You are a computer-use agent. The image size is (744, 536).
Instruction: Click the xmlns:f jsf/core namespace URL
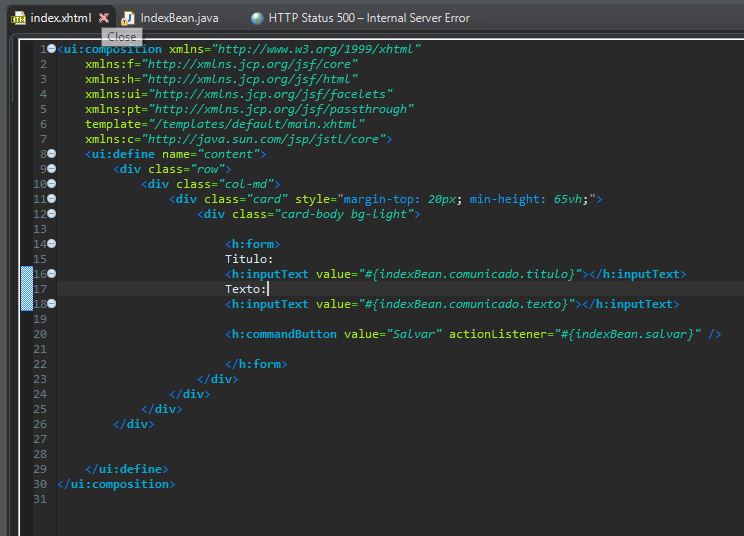[x=250, y=64]
